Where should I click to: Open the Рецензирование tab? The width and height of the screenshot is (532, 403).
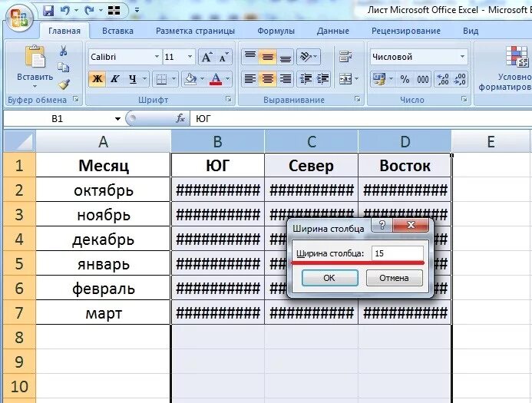(406, 31)
